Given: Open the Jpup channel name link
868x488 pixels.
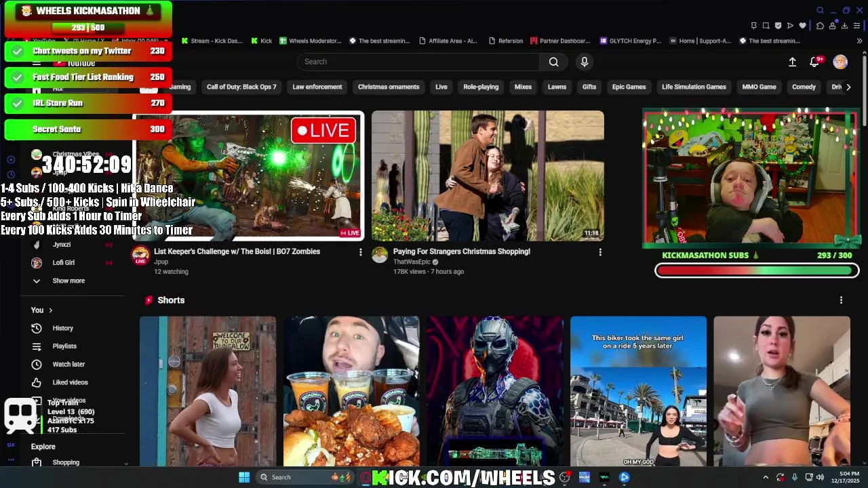Looking at the screenshot, I should (161, 262).
